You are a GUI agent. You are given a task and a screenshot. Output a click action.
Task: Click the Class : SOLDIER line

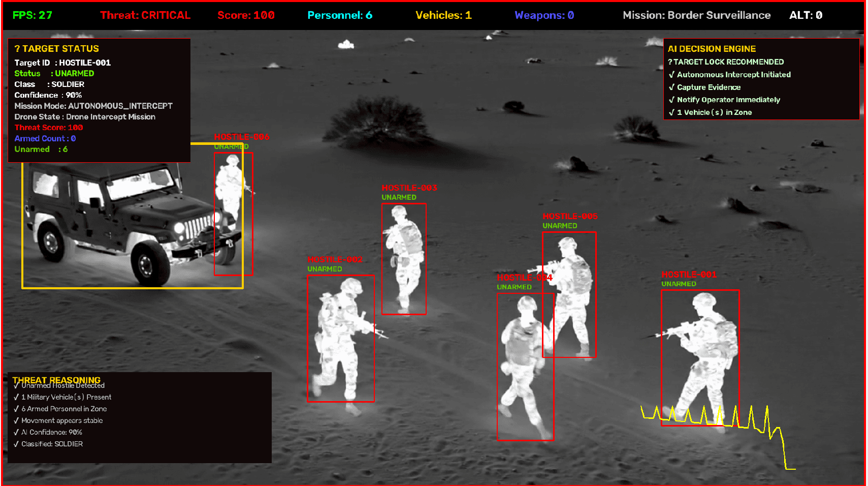click(x=49, y=84)
